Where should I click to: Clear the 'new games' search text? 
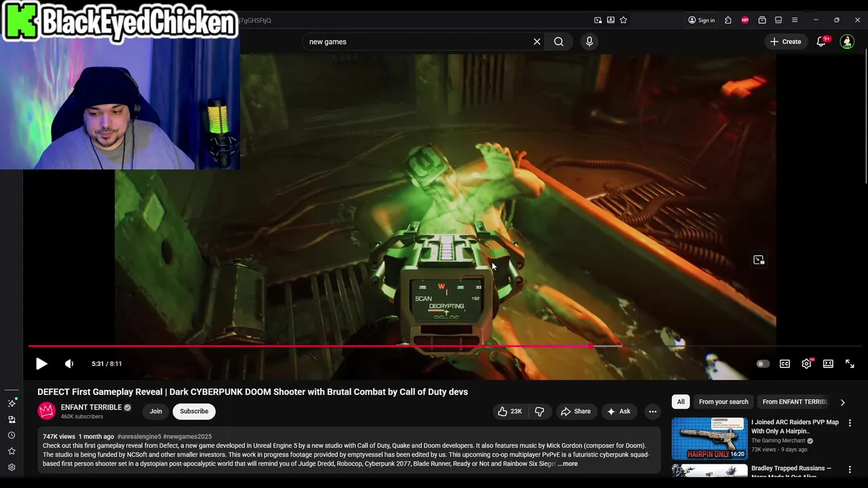point(537,41)
